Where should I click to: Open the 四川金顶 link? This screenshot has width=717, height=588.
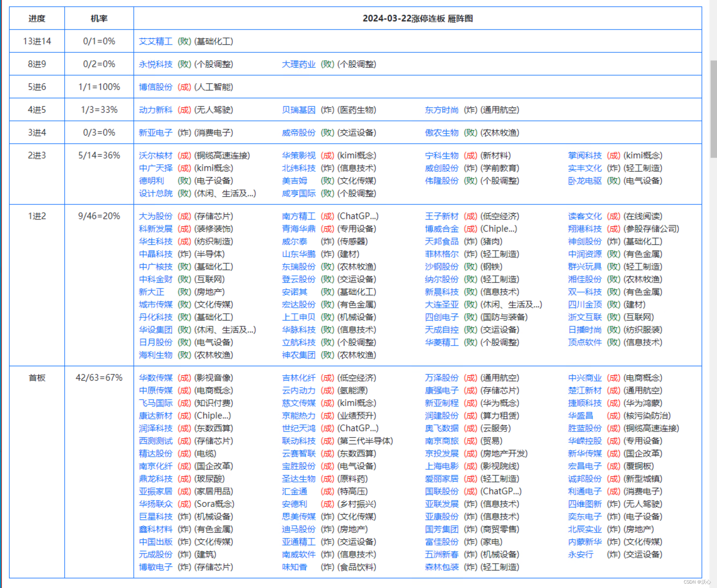[x=585, y=304]
